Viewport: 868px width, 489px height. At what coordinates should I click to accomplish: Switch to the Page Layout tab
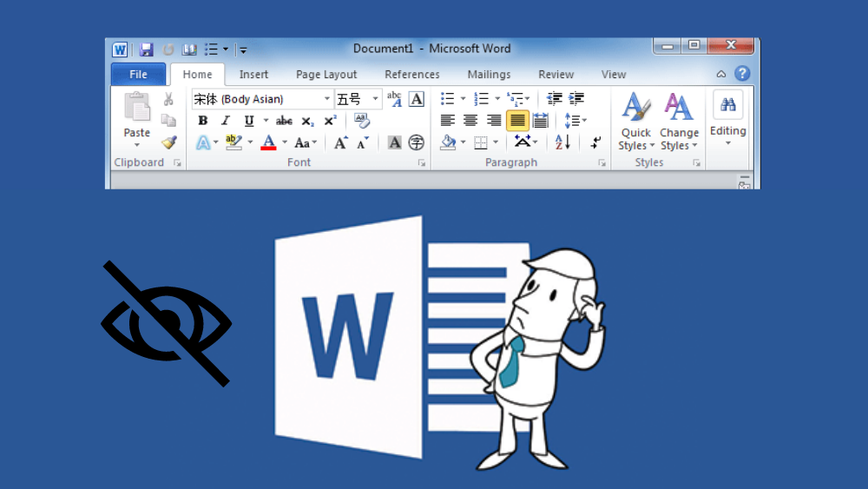point(326,74)
